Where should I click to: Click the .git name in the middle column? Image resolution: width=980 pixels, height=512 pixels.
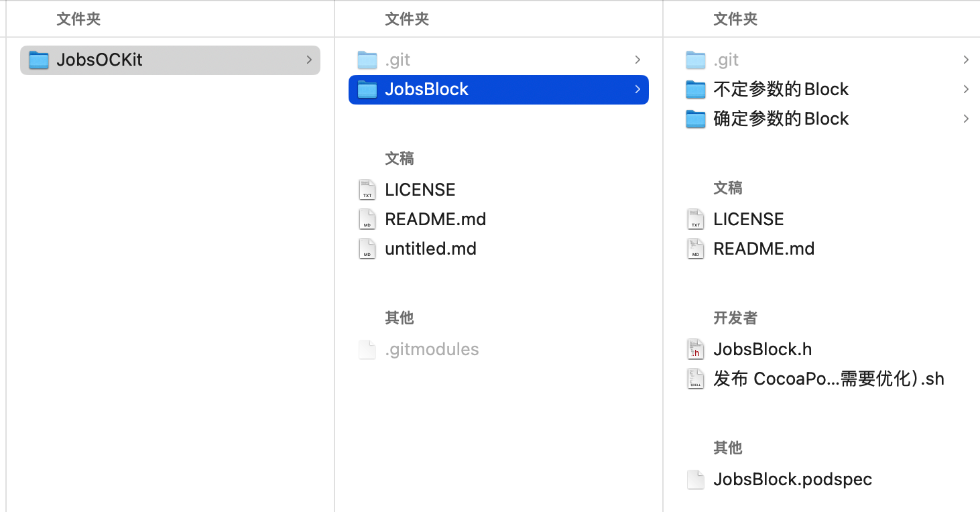click(x=397, y=60)
